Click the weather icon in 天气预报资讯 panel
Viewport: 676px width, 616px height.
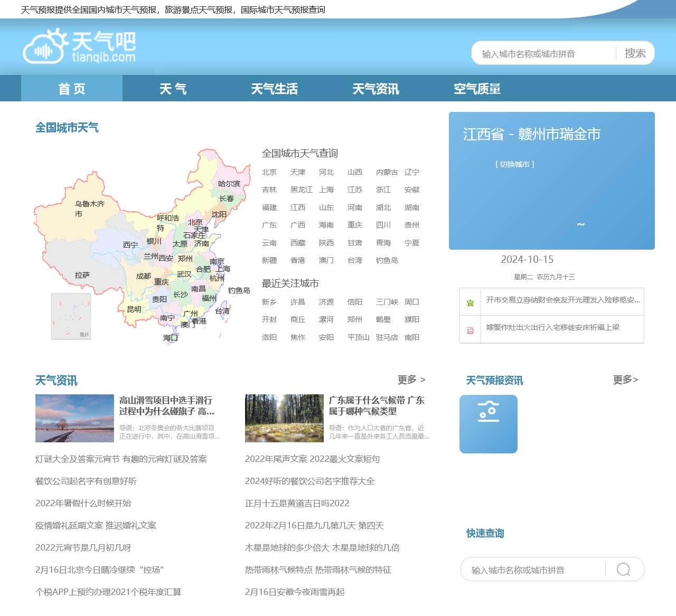(488, 424)
